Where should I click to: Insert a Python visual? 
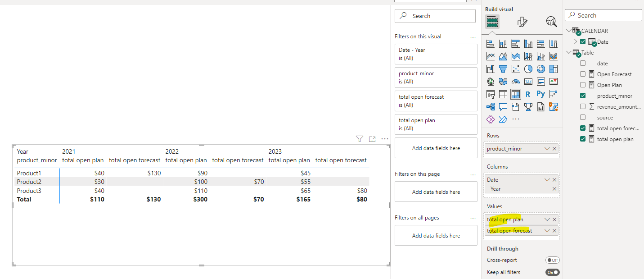point(541,94)
